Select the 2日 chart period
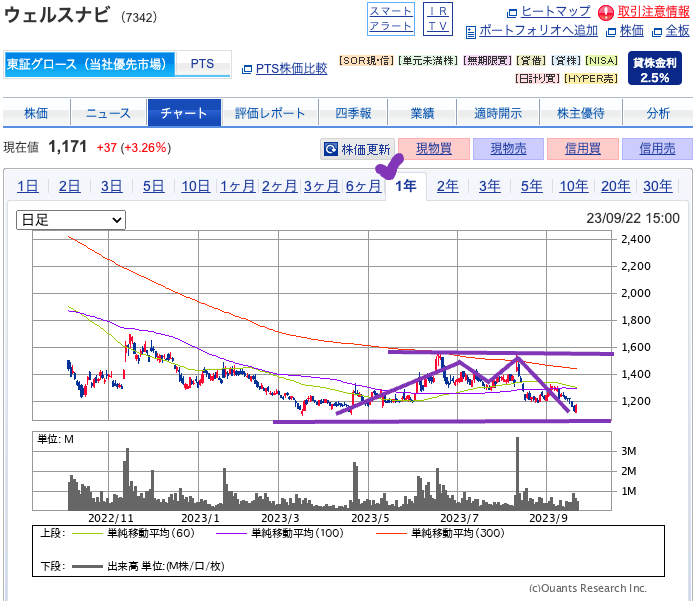The height and width of the screenshot is (601, 698). point(69,186)
